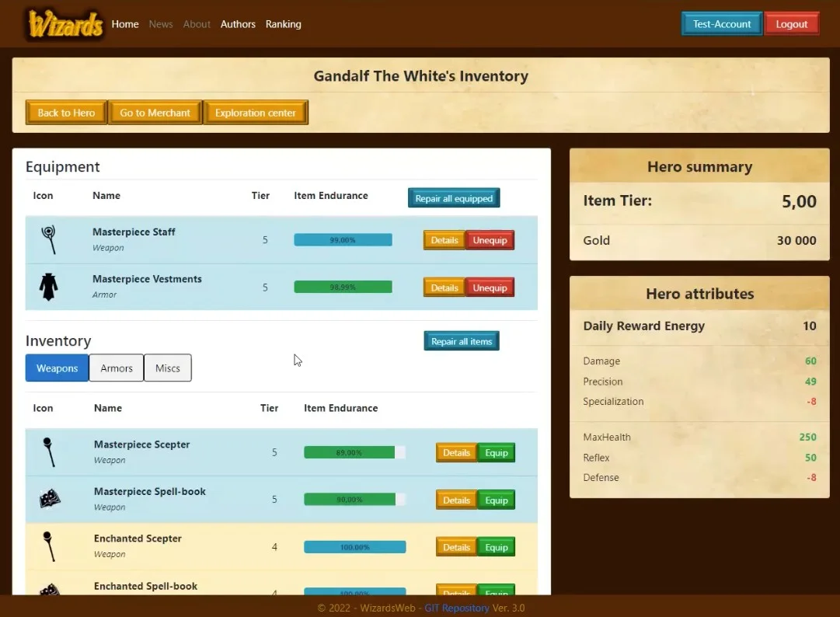Click the Masterpiece Scepter icon
The image size is (840, 617).
(49, 452)
